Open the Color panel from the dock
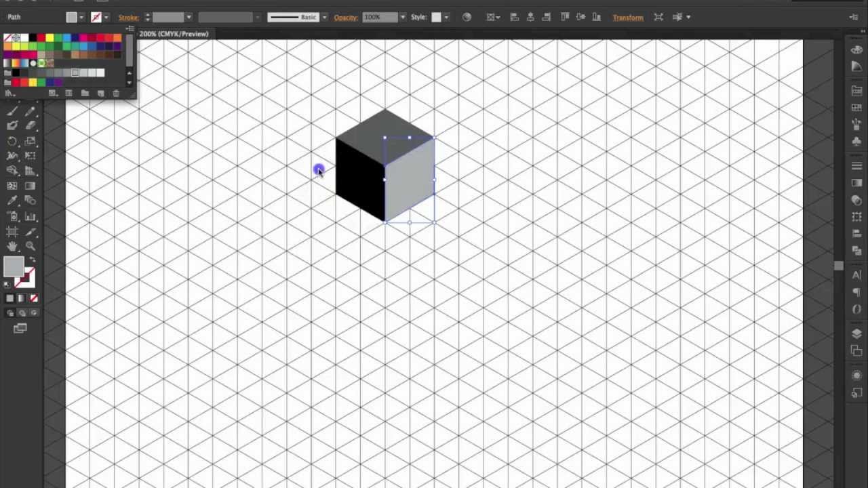The height and width of the screenshot is (488, 868). point(856,50)
